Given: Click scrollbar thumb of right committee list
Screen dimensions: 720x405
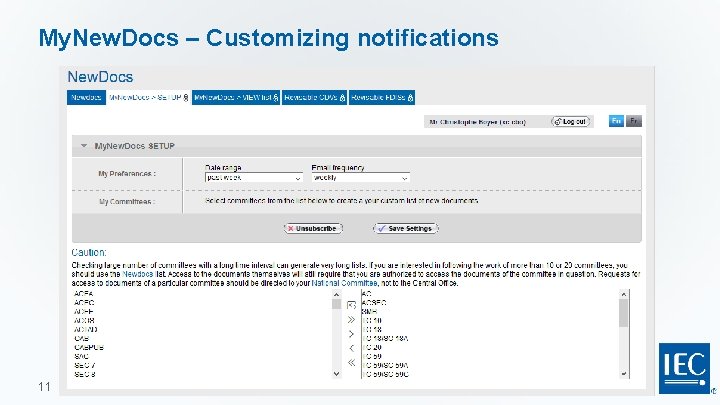Looking at the screenshot, I should [624, 313].
